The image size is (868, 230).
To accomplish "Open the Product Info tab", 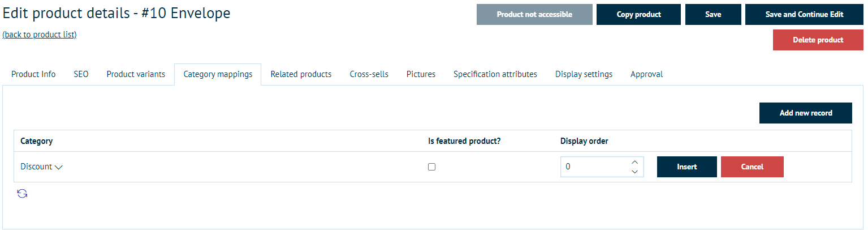I will (x=33, y=74).
